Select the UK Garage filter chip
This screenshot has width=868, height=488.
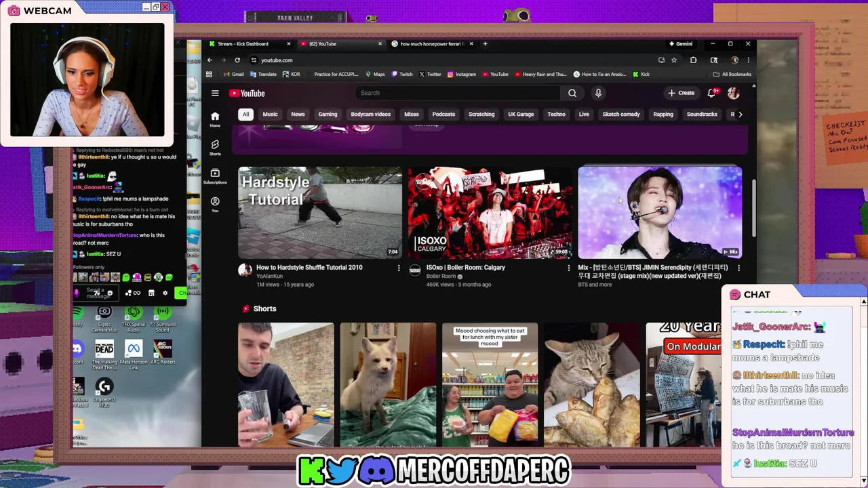pos(521,114)
